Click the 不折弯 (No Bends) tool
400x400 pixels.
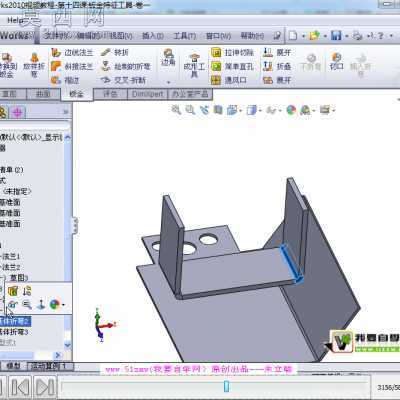point(311,62)
